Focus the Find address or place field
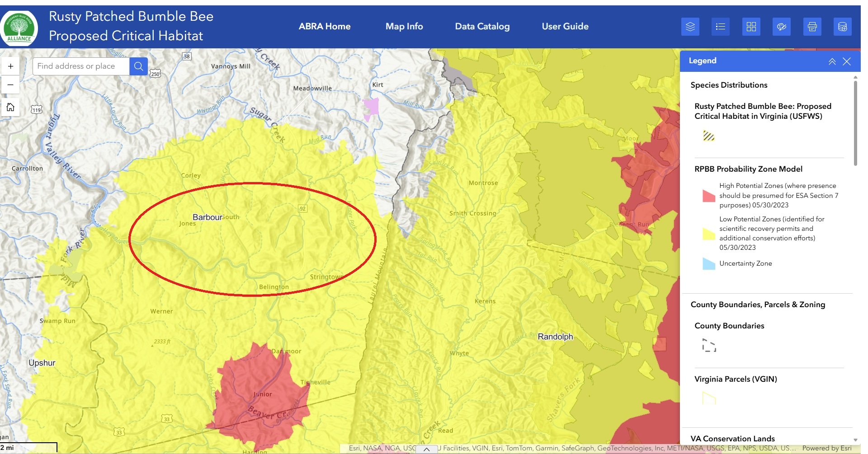This screenshot has height=454, width=868. click(81, 66)
